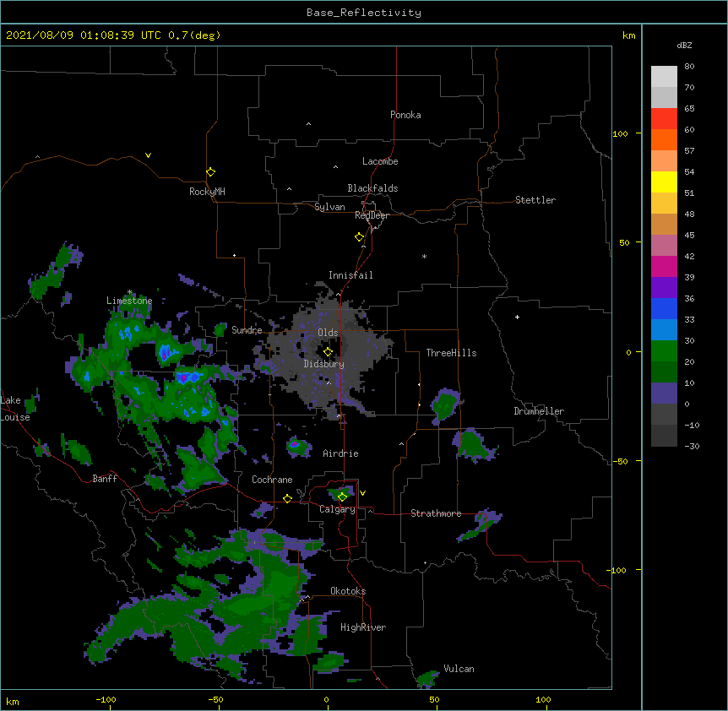This screenshot has height=711, width=728.
Task: Click the white plus marker northwest of Drumheller
Action: click(517, 317)
